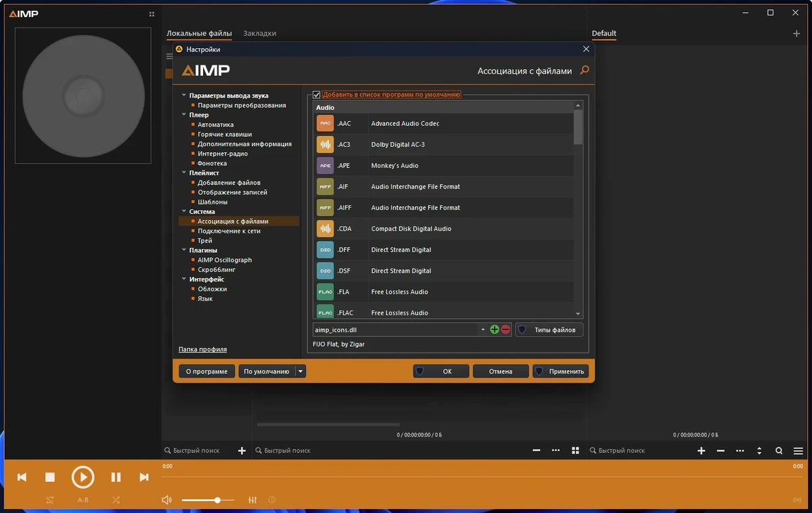Click the .FLAC file type icon
The height and width of the screenshot is (513, 812).
point(325,312)
